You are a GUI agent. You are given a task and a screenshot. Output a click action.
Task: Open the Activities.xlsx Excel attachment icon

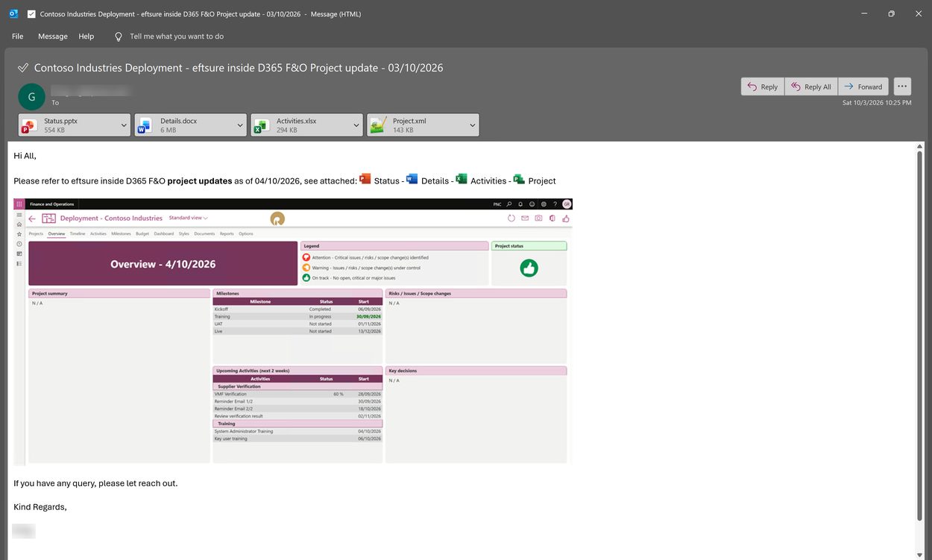click(261, 125)
